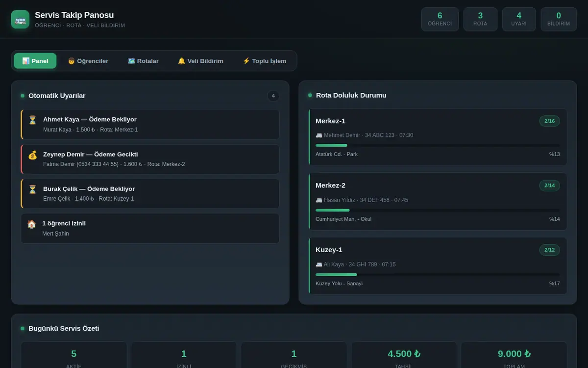Click the 0 Bildirim stat box
Viewport: 588px width, 368px height.
coord(559,19)
